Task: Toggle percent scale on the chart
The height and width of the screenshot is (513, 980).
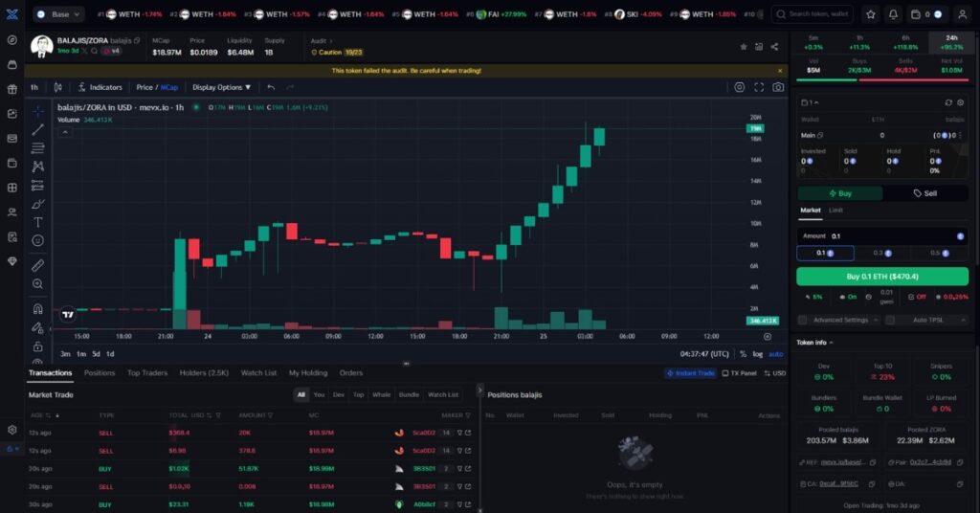Action: coord(743,354)
